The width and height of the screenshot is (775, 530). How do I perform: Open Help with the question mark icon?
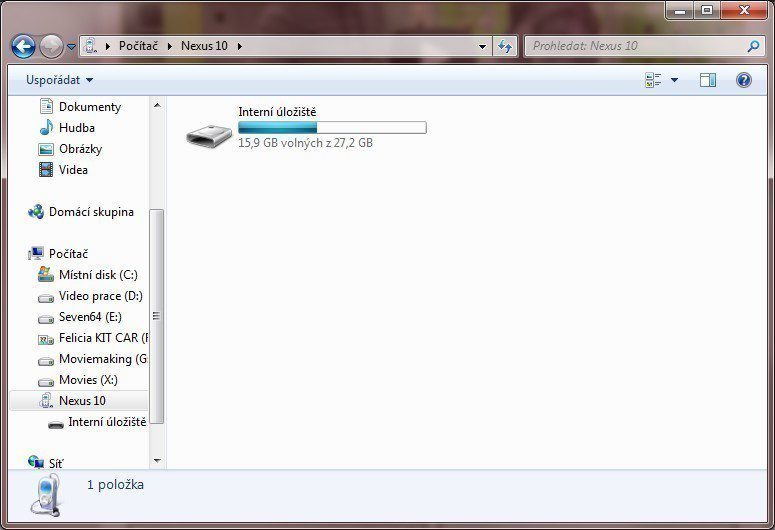(x=744, y=80)
